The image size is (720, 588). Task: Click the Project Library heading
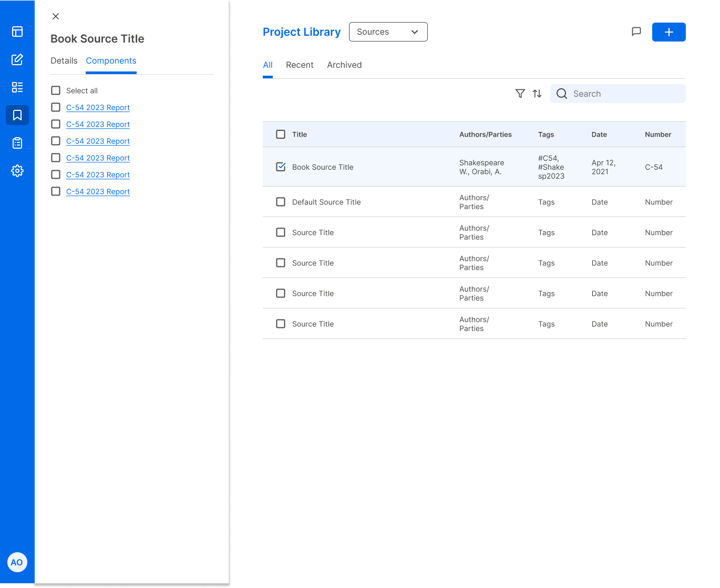pyautogui.click(x=302, y=32)
